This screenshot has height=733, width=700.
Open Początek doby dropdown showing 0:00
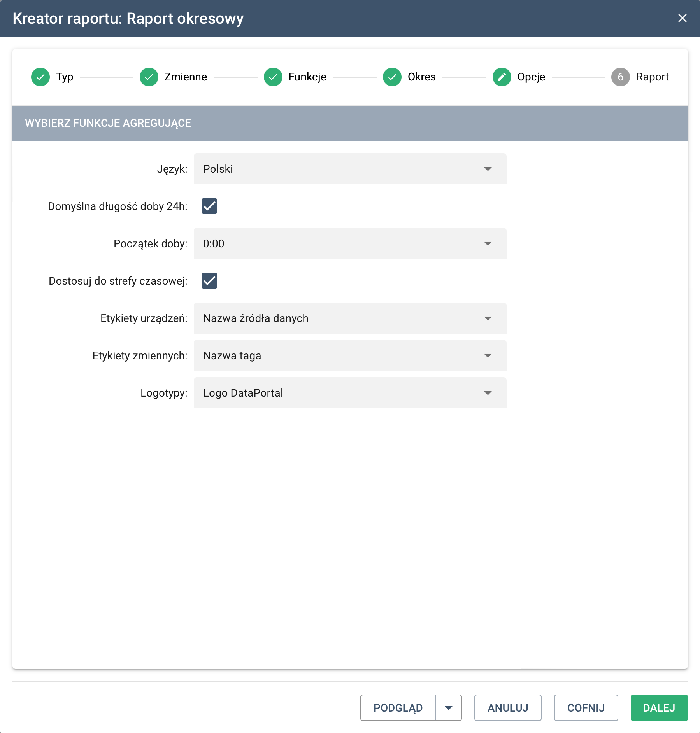350,243
